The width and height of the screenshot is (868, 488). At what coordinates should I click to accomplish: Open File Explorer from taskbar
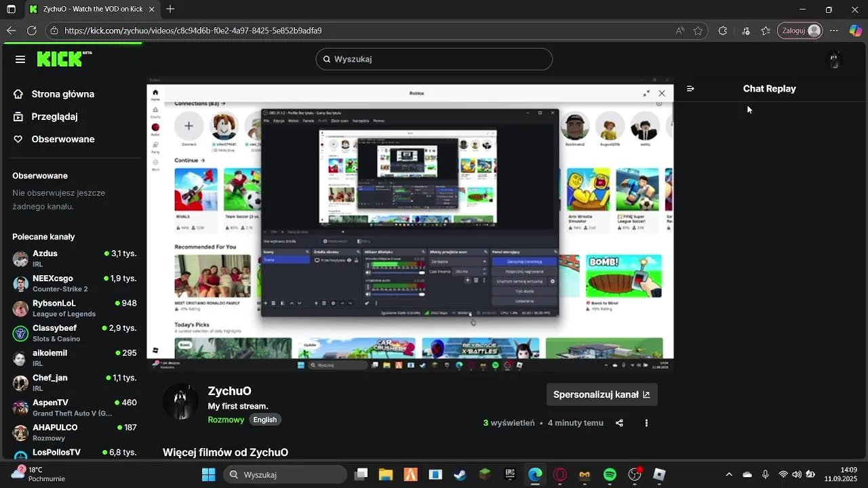(x=386, y=474)
